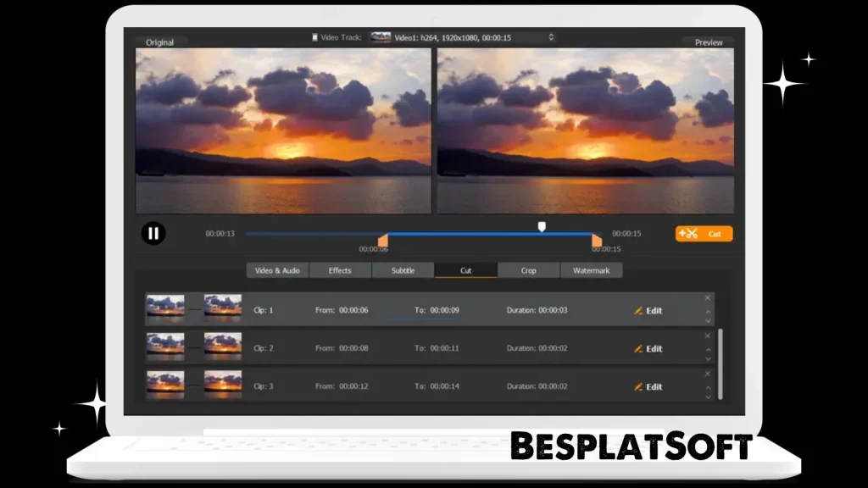Image resolution: width=868 pixels, height=488 pixels.
Task: Delete Clip 2 using its X icon
Action: [708, 336]
